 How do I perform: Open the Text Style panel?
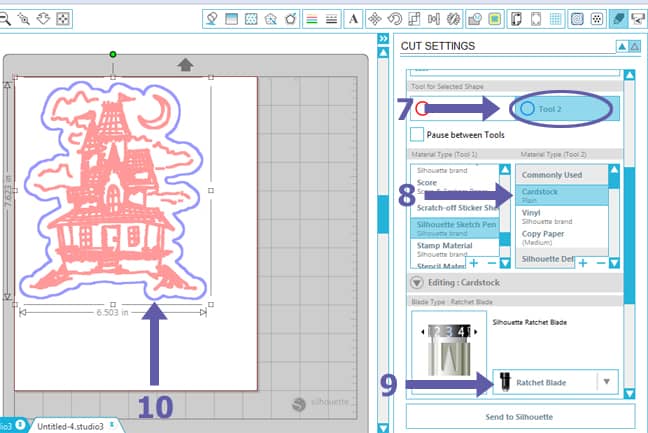(x=353, y=19)
